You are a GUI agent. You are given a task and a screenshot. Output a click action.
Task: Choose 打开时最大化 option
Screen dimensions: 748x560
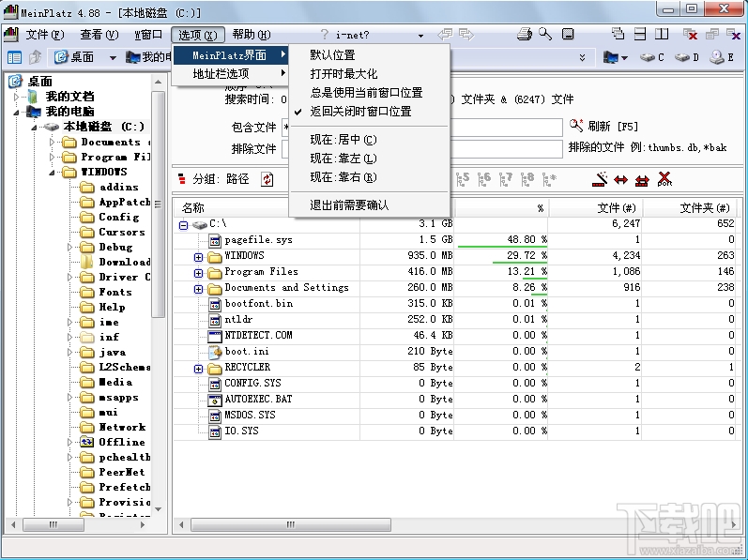click(369, 74)
